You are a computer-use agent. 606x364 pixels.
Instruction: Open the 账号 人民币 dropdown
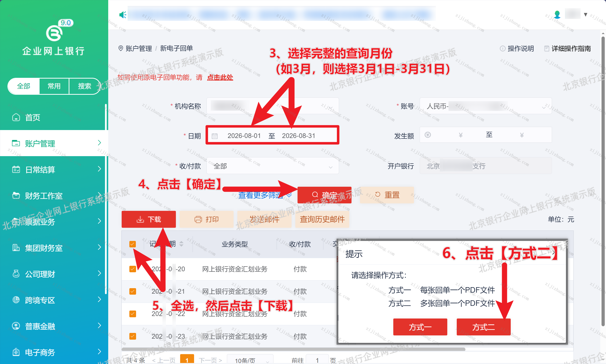coord(486,106)
